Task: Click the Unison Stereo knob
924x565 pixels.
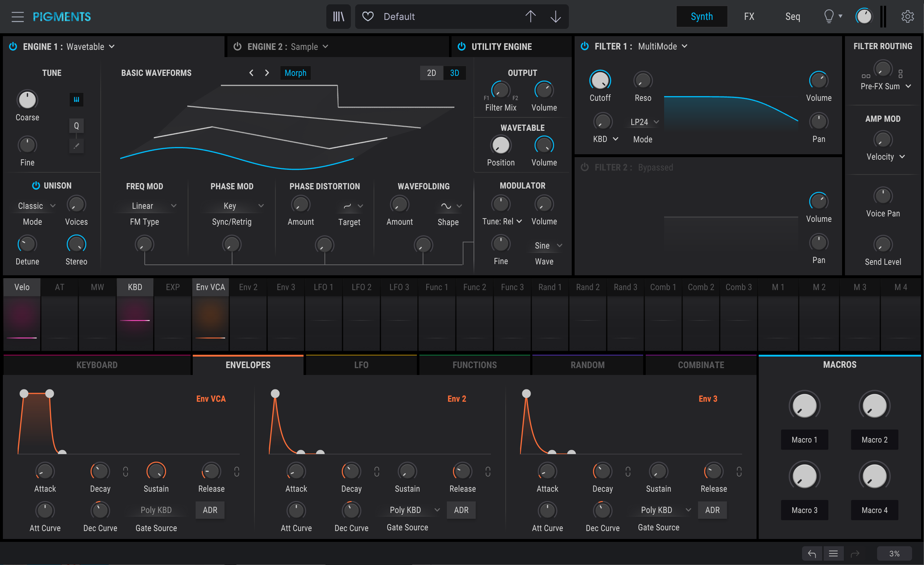Action: tap(77, 244)
